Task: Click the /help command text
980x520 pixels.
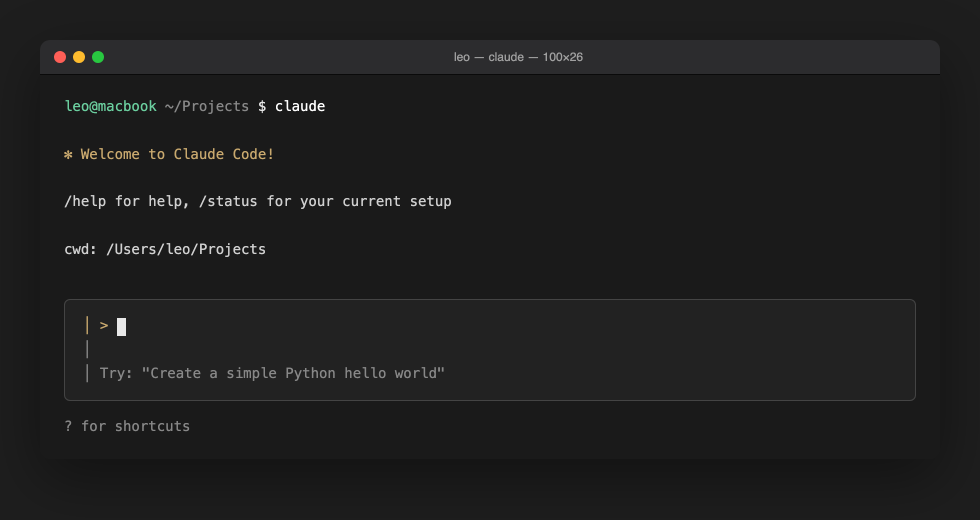Action: [86, 201]
